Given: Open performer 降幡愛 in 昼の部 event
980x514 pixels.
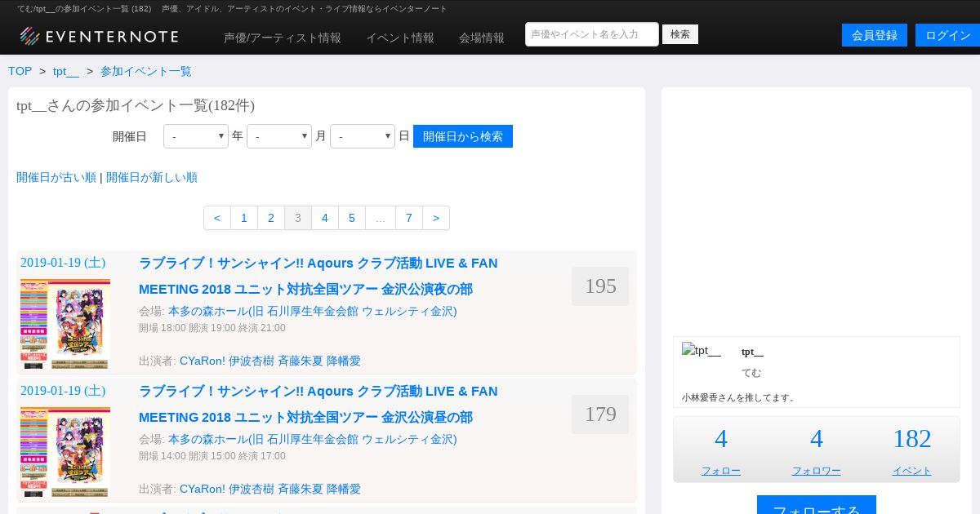Looking at the screenshot, I should point(344,489).
